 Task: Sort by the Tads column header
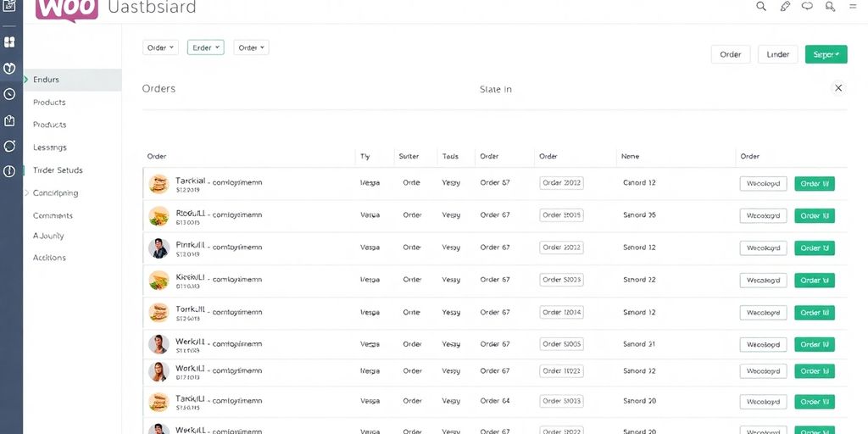click(x=450, y=157)
